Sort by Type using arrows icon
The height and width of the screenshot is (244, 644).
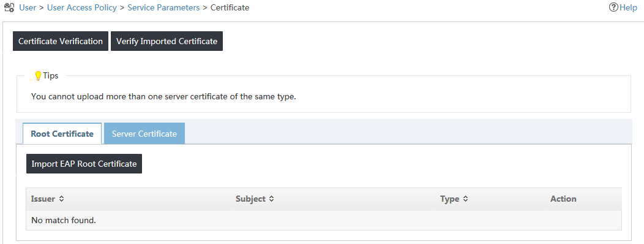[465, 199]
